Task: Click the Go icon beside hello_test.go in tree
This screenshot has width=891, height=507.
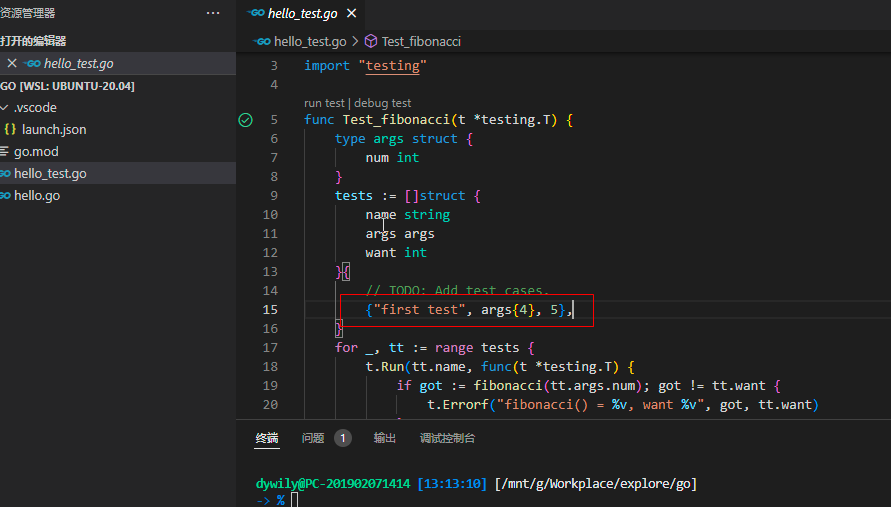Action: pyautogui.click(x=5, y=173)
